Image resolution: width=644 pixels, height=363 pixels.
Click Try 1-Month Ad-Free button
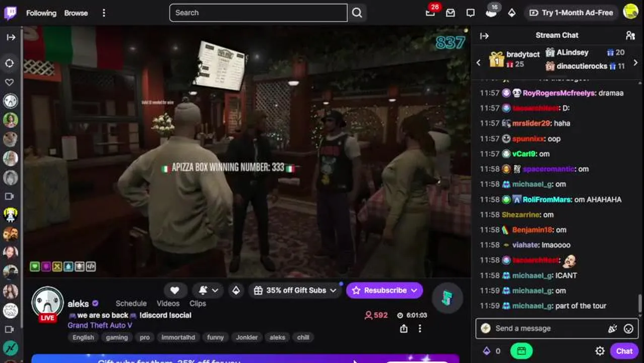pyautogui.click(x=571, y=13)
